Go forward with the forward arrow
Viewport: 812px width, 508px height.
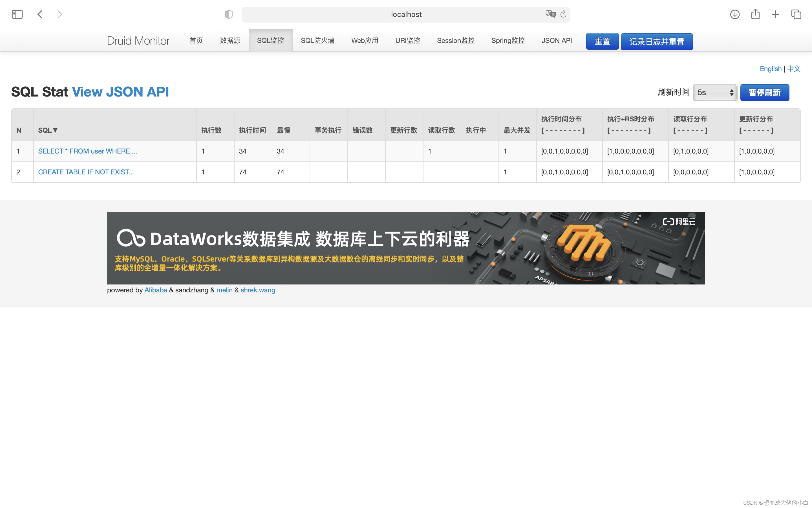[59, 14]
